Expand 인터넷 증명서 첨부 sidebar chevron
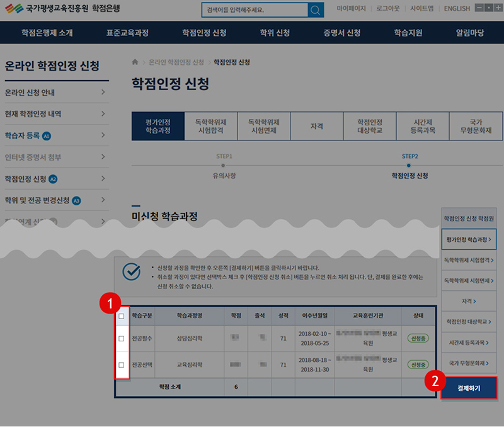Screen dimensions: 504x427 click(x=103, y=157)
